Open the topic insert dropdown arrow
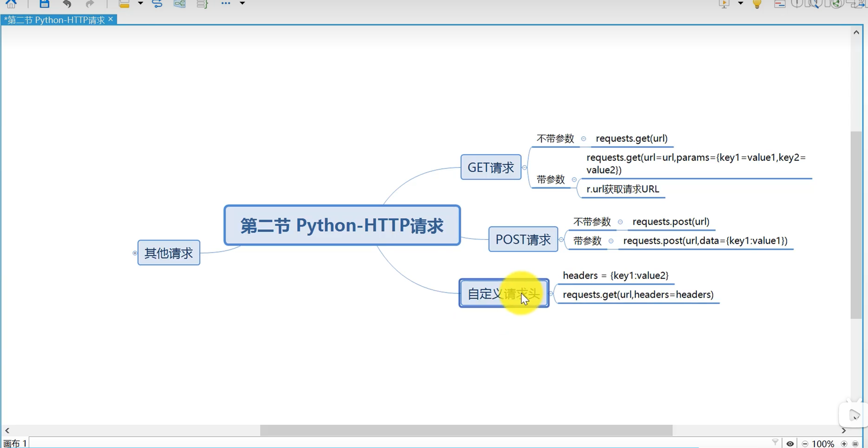The width and height of the screenshot is (868, 448). pyautogui.click(x=140, y=3)
